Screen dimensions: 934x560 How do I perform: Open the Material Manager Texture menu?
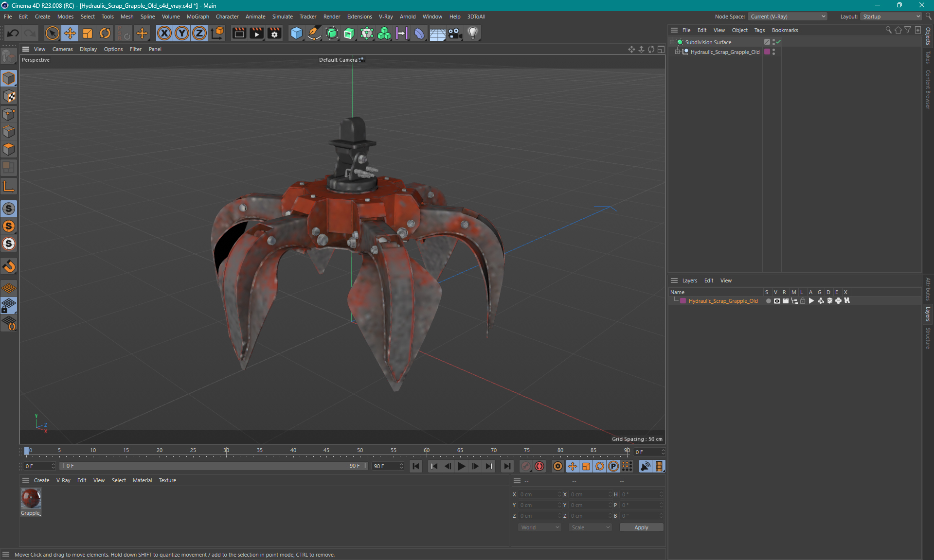[167, 480]
